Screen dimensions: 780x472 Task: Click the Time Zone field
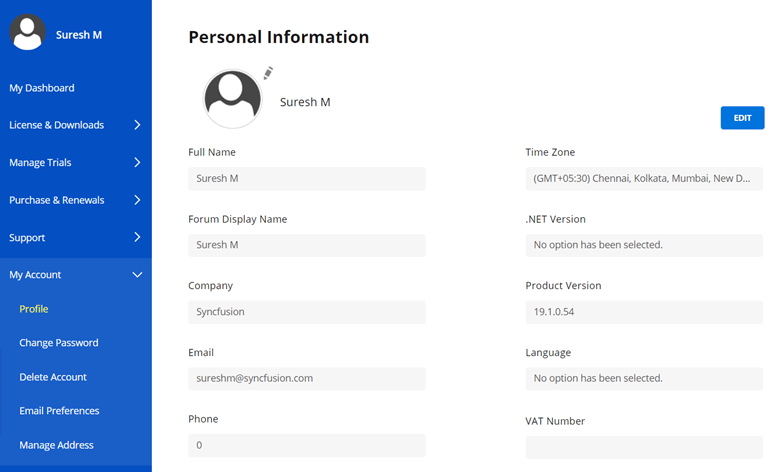[x=644, y=178]
